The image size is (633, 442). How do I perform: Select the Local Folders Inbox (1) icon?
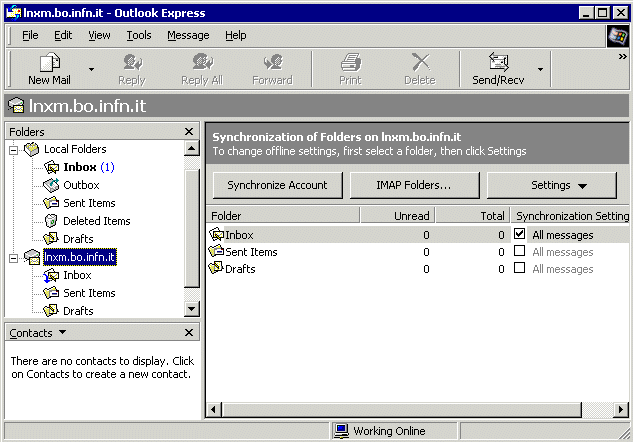click(x=51, y=167)
